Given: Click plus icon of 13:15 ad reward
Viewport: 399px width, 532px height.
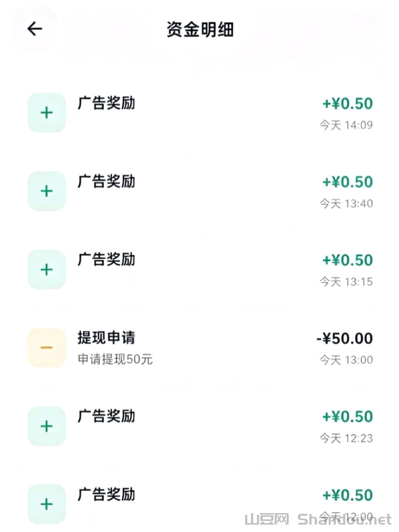Looking at the screenshot, I should click(47, 269).
